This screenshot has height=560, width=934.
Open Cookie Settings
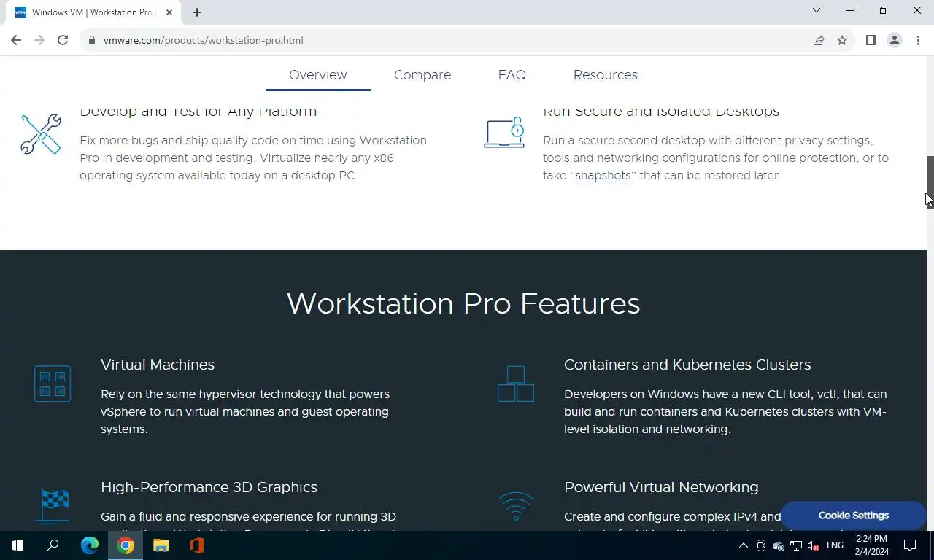(853, 516)
